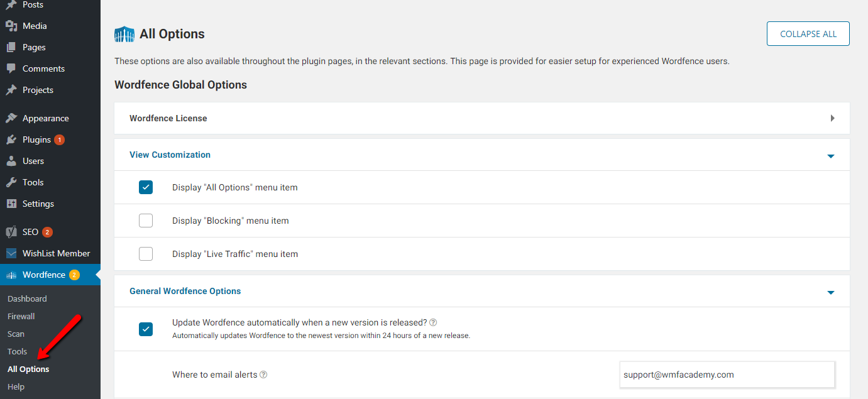
Task: Click the Settings sliders icon
Action: [11, 204]
